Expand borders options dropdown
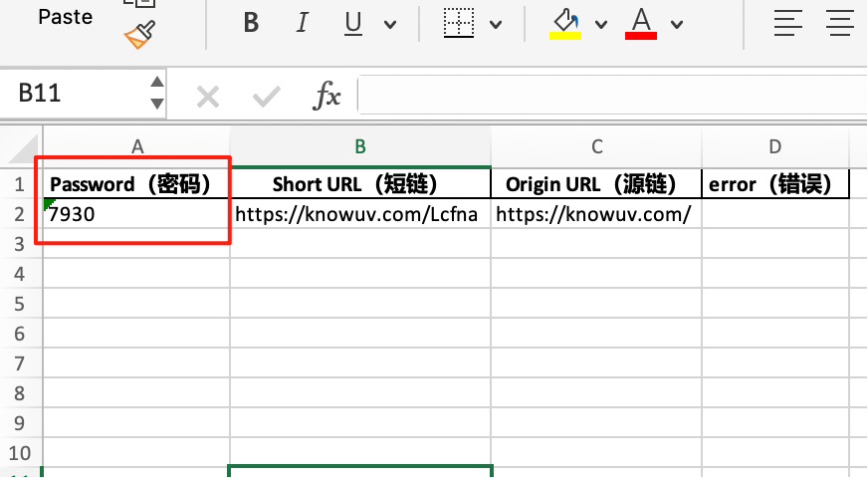Screen dimensions: 868x478 pos(496,24)
